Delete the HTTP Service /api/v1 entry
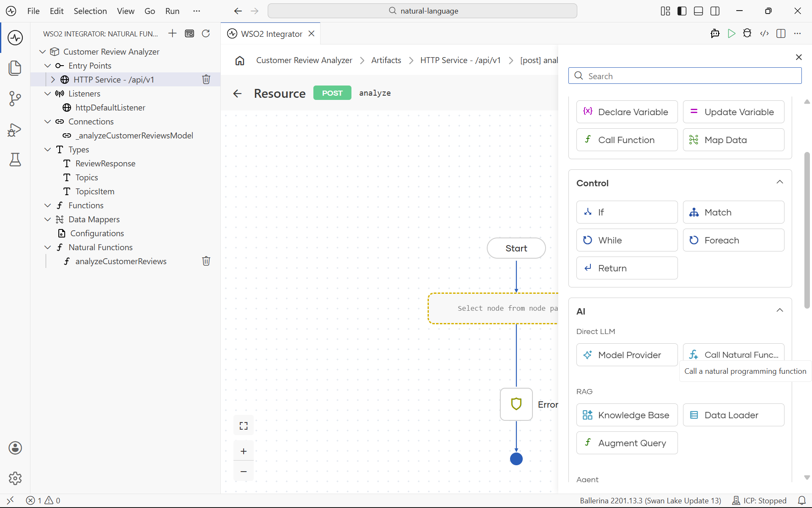This screenshot has width=812, height=508. [206, 79]
